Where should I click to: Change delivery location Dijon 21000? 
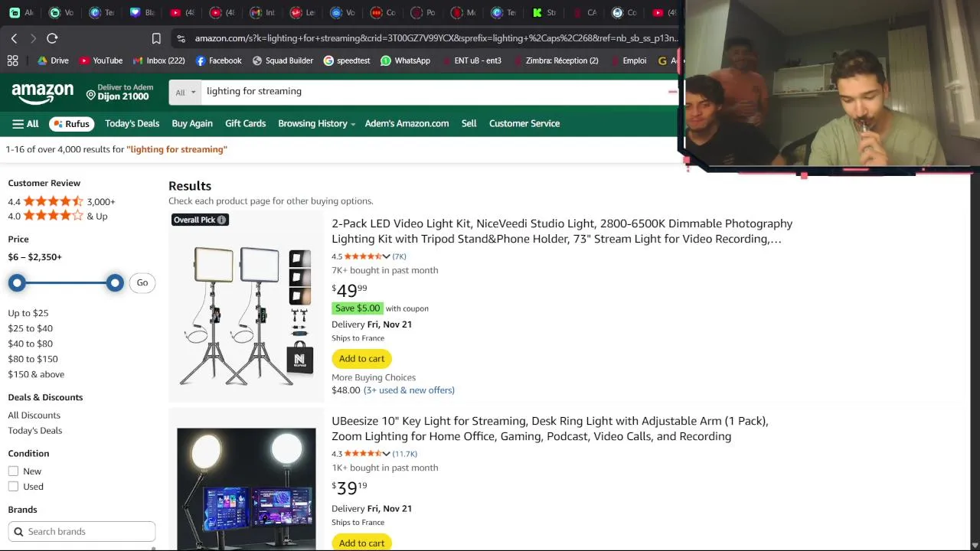119,93
